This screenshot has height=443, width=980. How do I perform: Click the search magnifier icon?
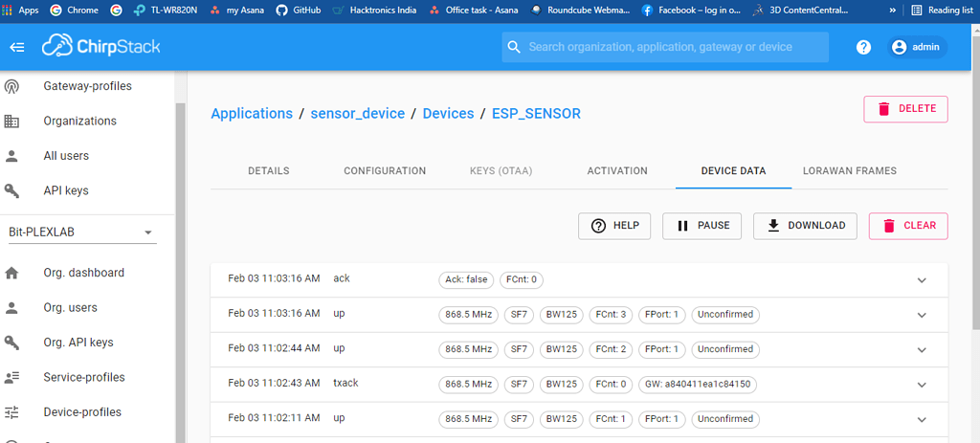[514, 47]
